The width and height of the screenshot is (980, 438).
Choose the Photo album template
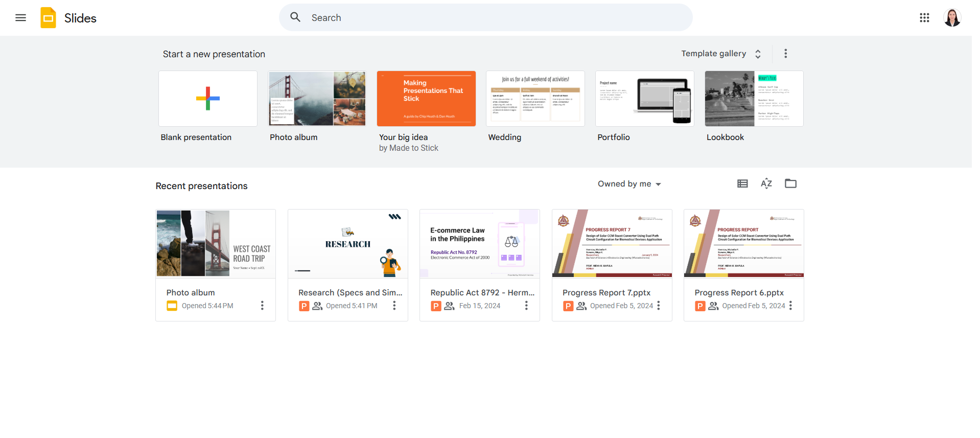point(317,99)
